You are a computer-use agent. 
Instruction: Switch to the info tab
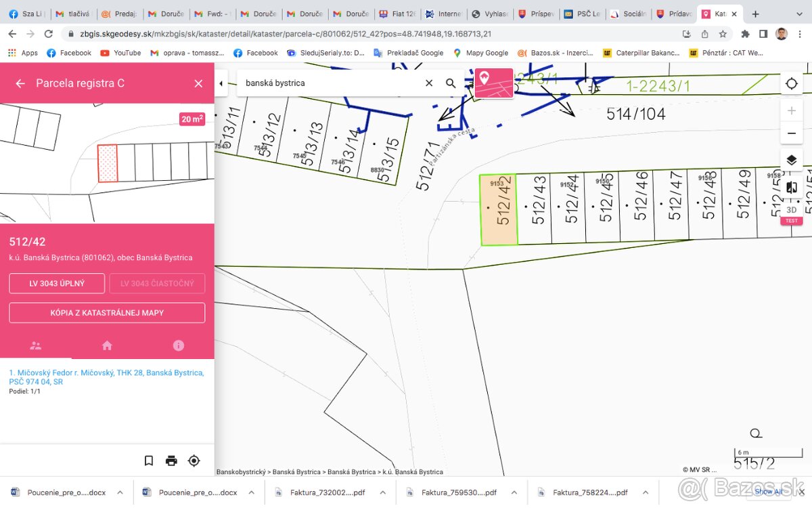(x=179, y=345)
